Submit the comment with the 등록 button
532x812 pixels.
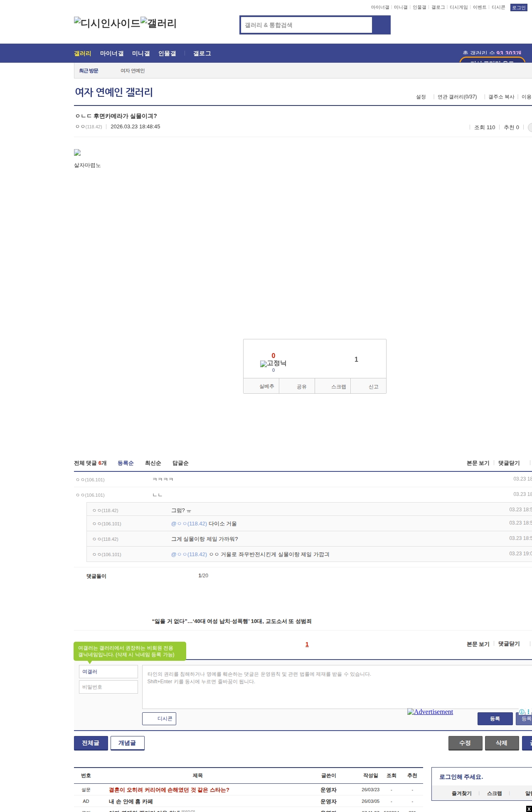(x=495, y=719)
